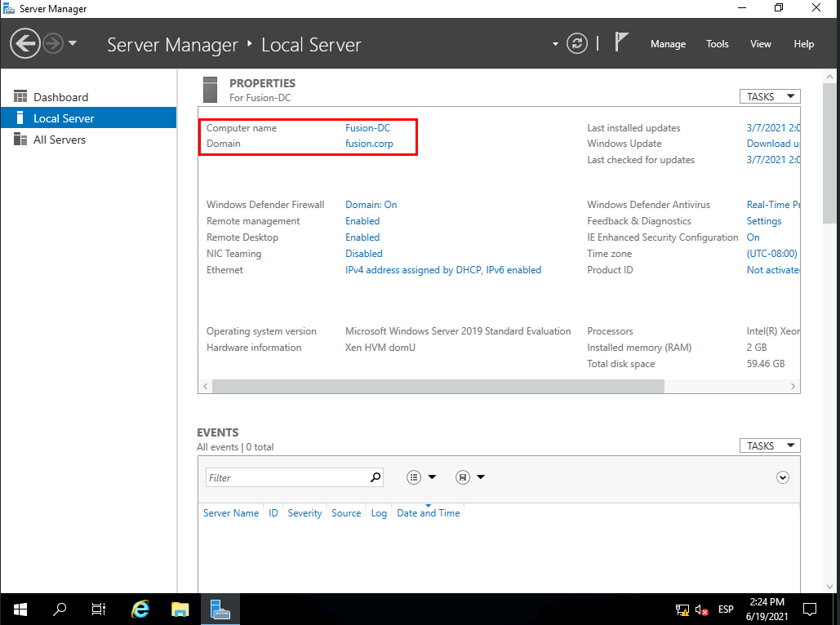This screenshot has height=625, width=840.
Task: Expand the Events panel chevron button
Action: tap(783, 477)
